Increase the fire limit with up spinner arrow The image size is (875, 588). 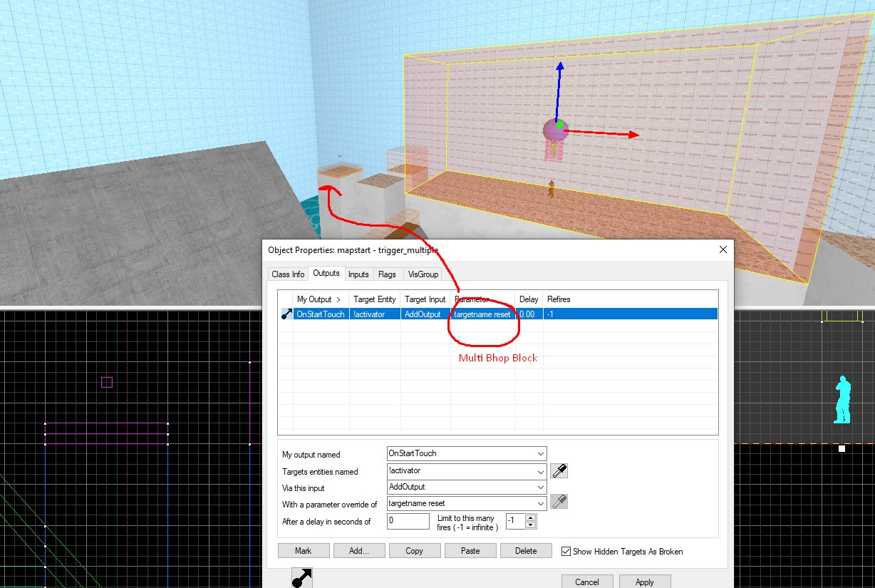pos(530,517)
